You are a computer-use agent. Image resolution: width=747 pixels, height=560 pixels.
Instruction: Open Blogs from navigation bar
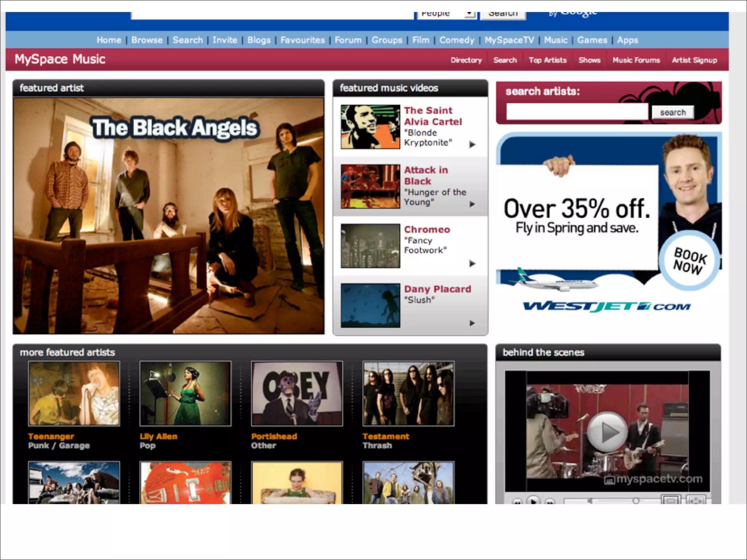tap(259, 40)
